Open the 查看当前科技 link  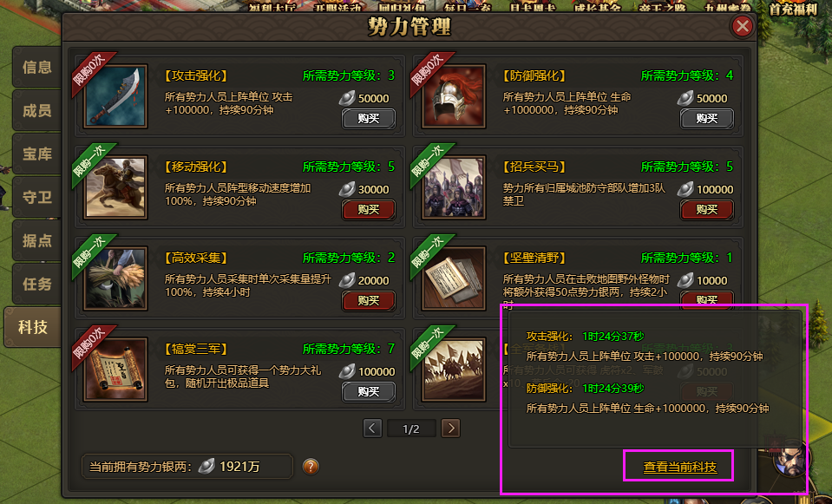(x=679, y=467)
